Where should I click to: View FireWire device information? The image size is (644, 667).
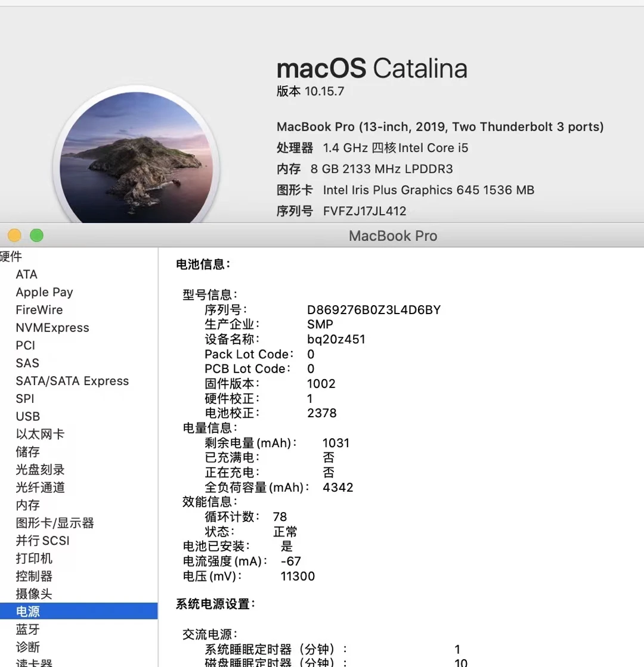[x=39, y=309]
